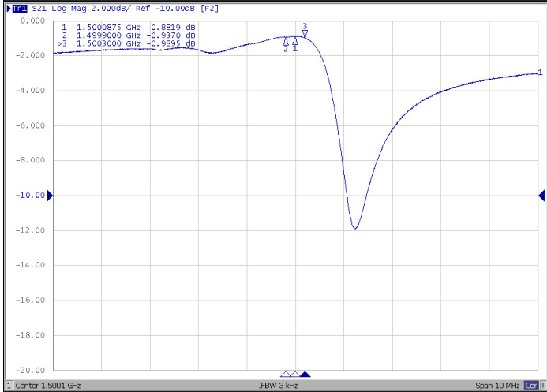Select marker 2 triangle on the trace
The height and width of the screenshot is (392, 547).
coord(286,42)
